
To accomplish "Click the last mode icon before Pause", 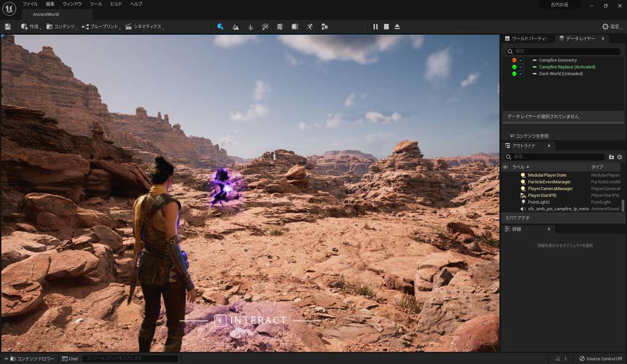I will point(325,27).
